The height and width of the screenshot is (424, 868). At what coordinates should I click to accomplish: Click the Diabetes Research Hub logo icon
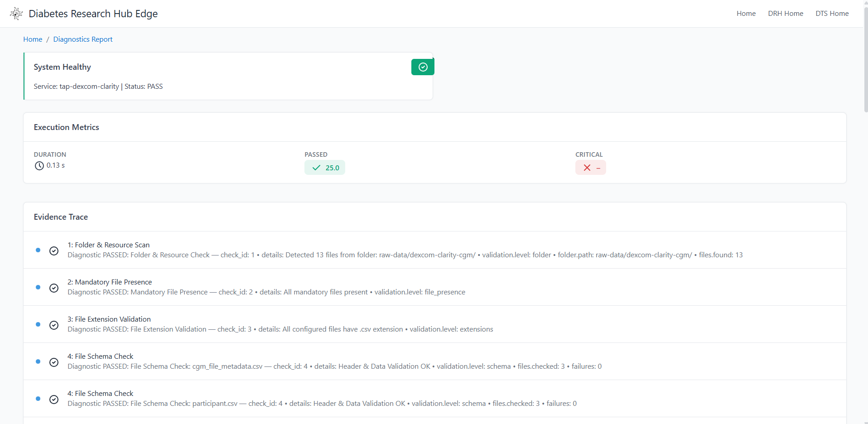click(16, 14)
